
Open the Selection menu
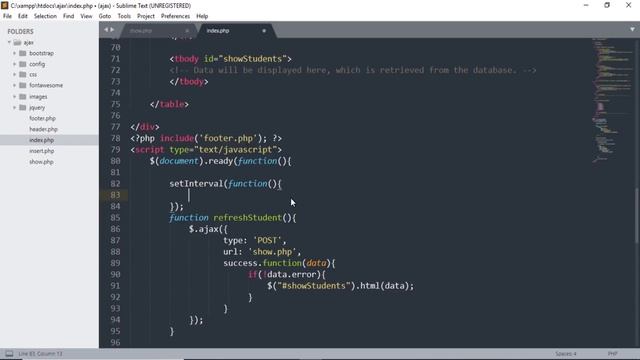tap(45, 16)
